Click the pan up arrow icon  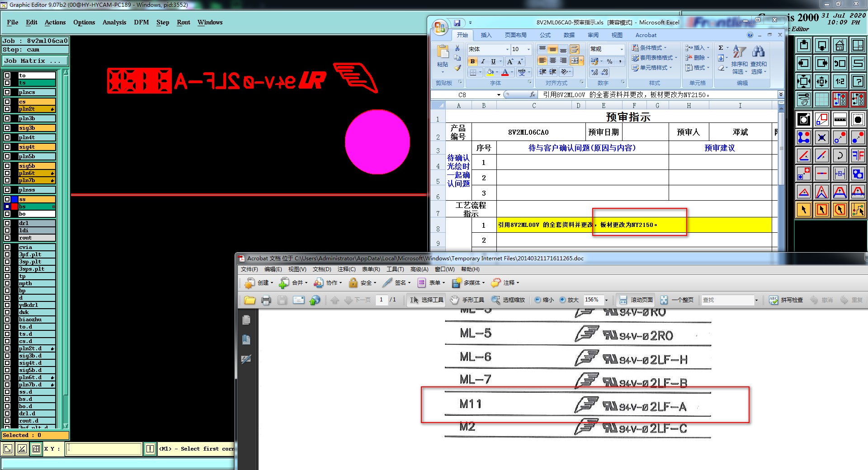click(804, 45)
